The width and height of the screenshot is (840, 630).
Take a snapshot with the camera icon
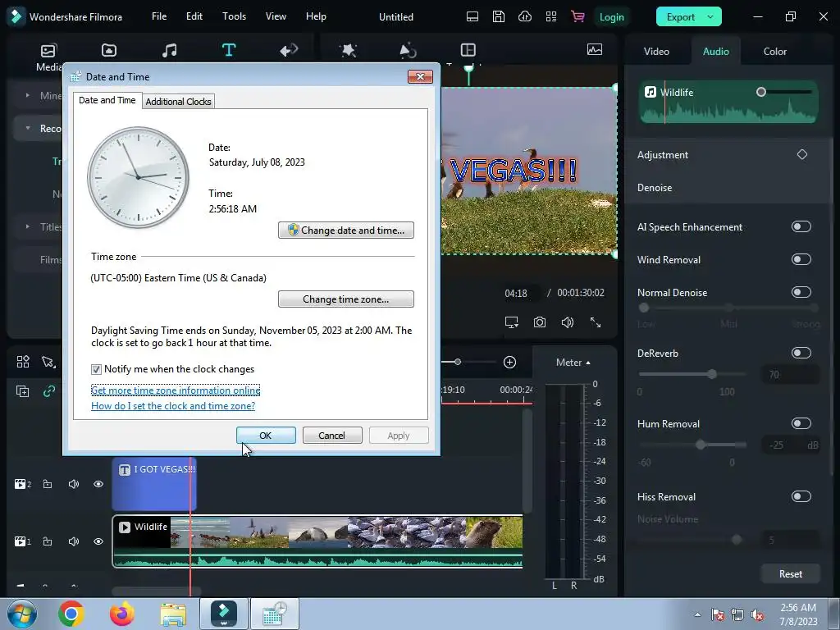[540, 322]
